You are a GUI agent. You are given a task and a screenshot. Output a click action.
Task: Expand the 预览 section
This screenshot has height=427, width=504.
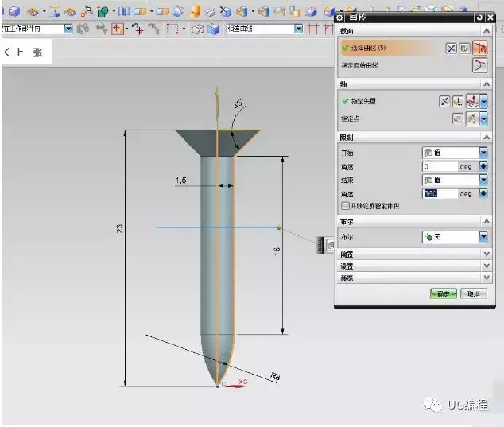487,278
